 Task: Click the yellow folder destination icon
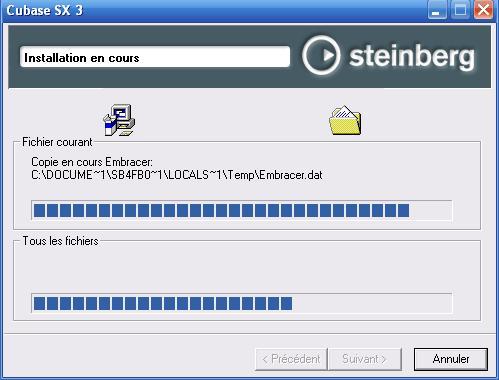(345, 120)
